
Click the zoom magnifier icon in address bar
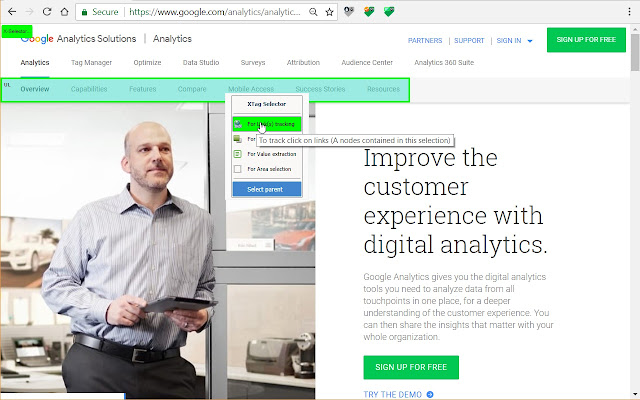click(313, 12)
